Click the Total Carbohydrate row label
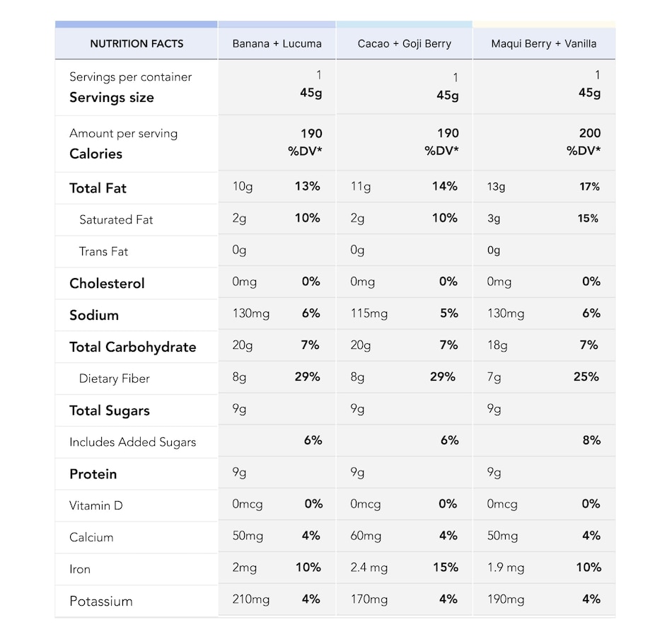This screenshot has height=639, width=672. [132, 347]
